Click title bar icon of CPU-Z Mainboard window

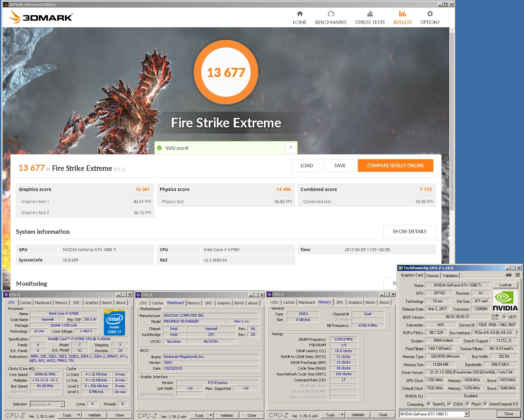138,295
